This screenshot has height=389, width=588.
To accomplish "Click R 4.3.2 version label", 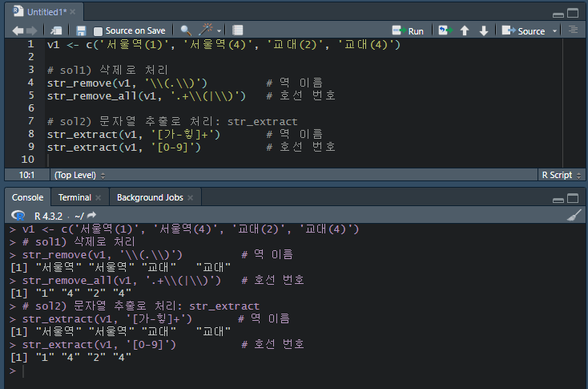I will 48,217.
